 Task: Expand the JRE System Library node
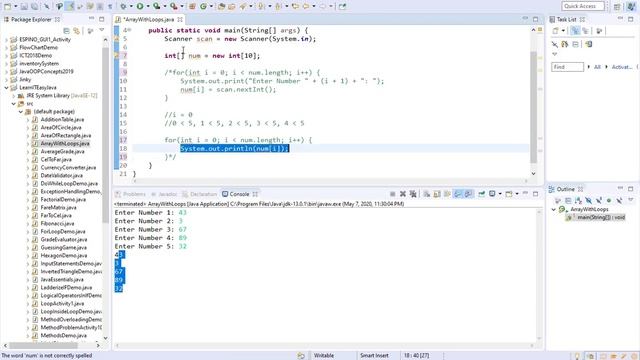tap(13, 96)
